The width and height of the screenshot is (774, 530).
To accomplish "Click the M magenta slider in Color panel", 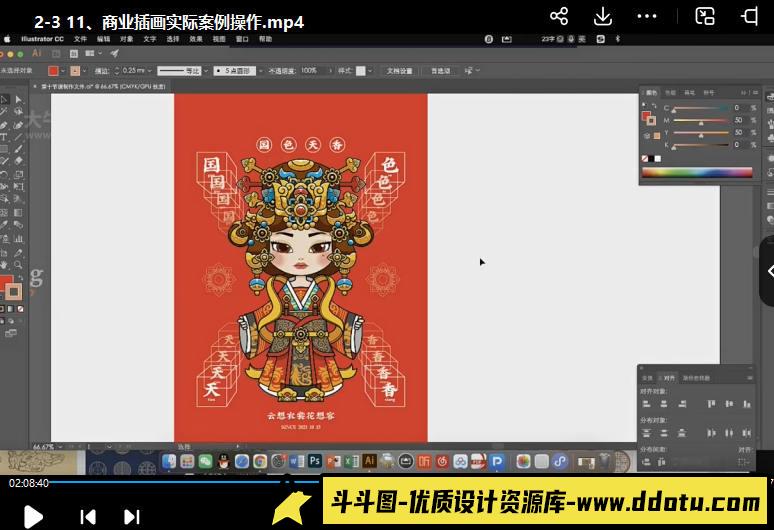I will coord(701,120).
